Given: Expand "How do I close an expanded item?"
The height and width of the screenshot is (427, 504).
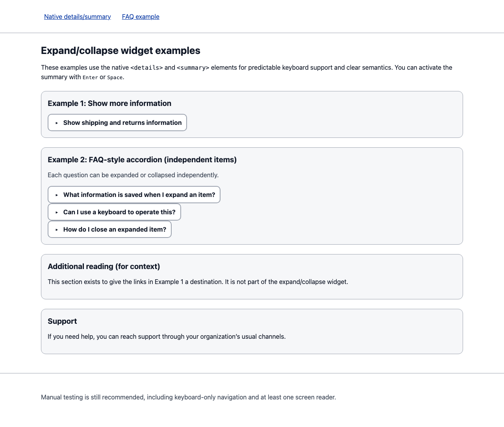Looking at the screenshot, I should [115, 230].
